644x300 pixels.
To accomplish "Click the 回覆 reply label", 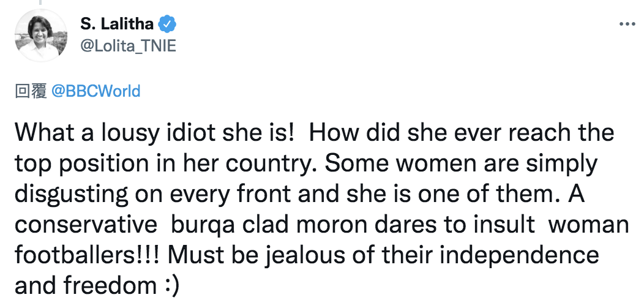I will point(31,91).
